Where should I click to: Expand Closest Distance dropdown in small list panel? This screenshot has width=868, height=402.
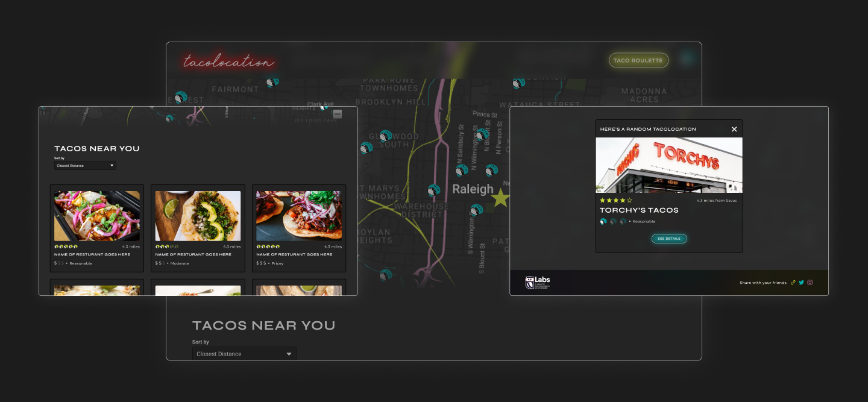point(85,165)
